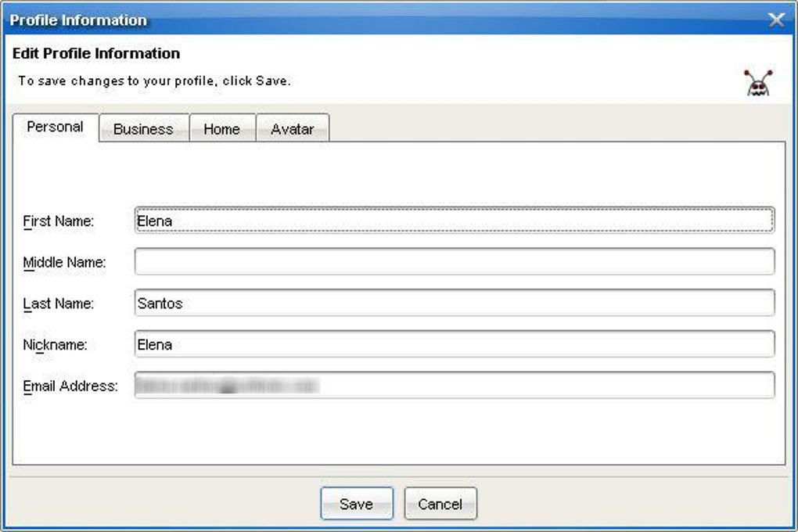The height and width of the screenshot is (532, 798).
Task: Select the Nickname text field
Action: (x=455, y=344)
